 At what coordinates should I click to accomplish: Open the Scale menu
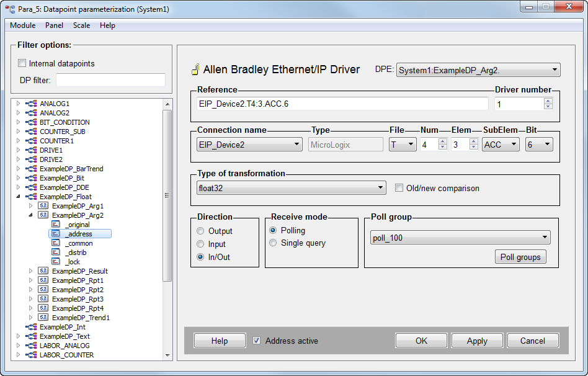81,25
